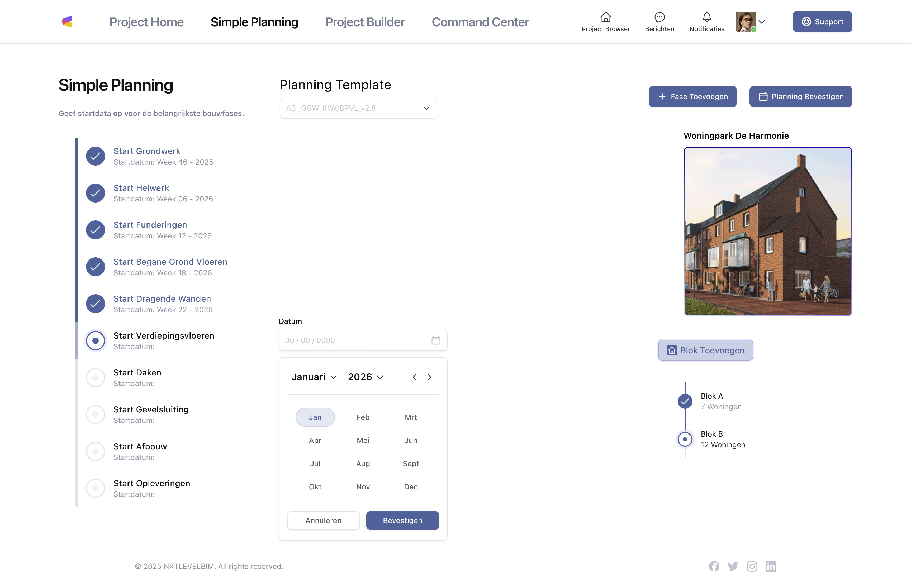Screen dimensions: 911x588
Task: Expand the 2026 year dropdown
Action: pyautogui.click(x=365, y=377)
